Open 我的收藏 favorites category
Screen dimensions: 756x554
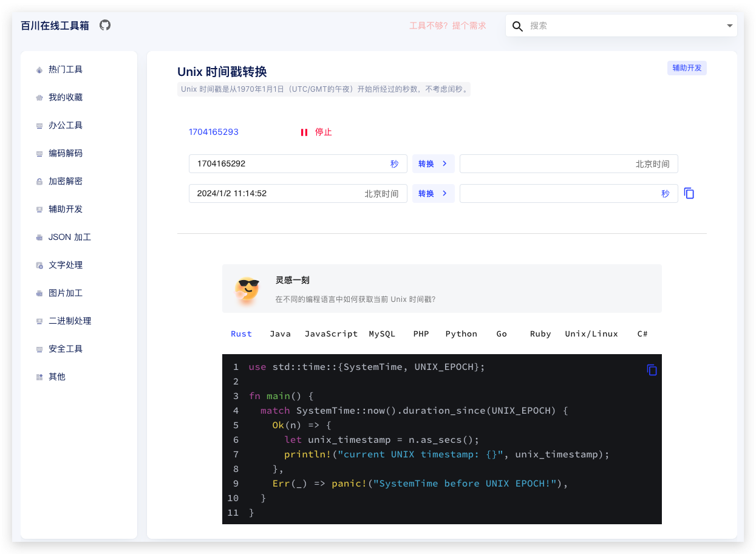tap(66, 97)
